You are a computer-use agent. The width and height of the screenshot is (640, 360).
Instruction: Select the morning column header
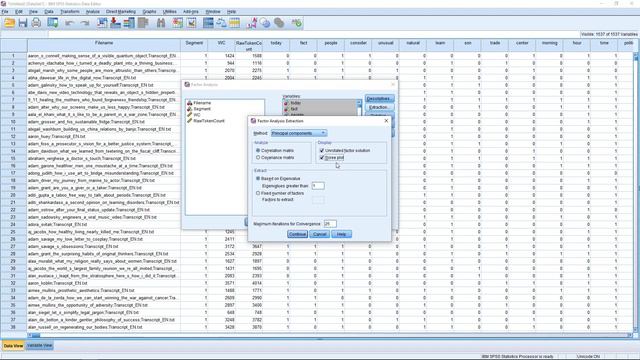[x=549, y=46]
